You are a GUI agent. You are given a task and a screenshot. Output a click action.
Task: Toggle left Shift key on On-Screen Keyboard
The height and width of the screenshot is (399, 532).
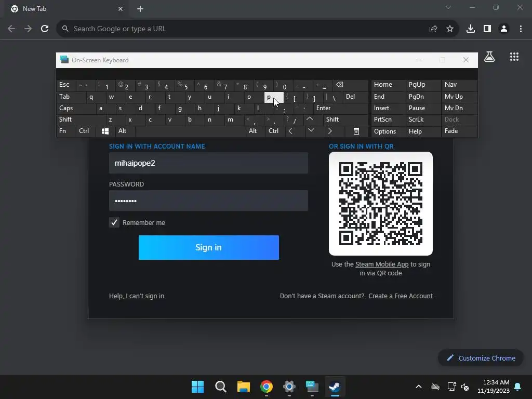point(81,119)
